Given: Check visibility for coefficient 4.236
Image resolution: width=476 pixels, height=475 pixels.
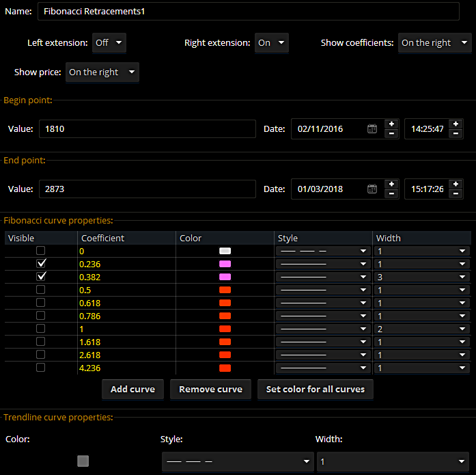Looking at the screenshot, I should (x=41, y=368).
